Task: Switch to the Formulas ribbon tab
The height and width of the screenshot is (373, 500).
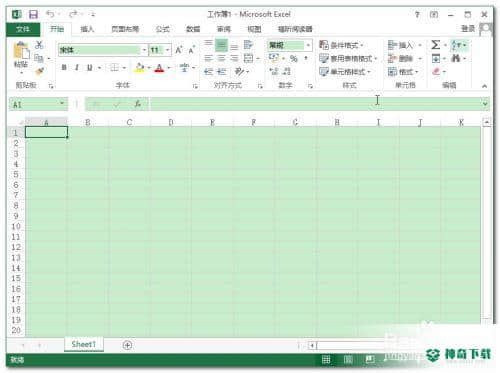Action: pos(163,29)
